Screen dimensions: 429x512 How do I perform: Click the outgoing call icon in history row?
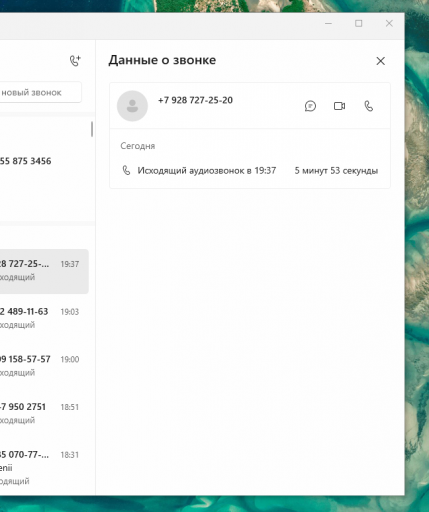point(126,170)
